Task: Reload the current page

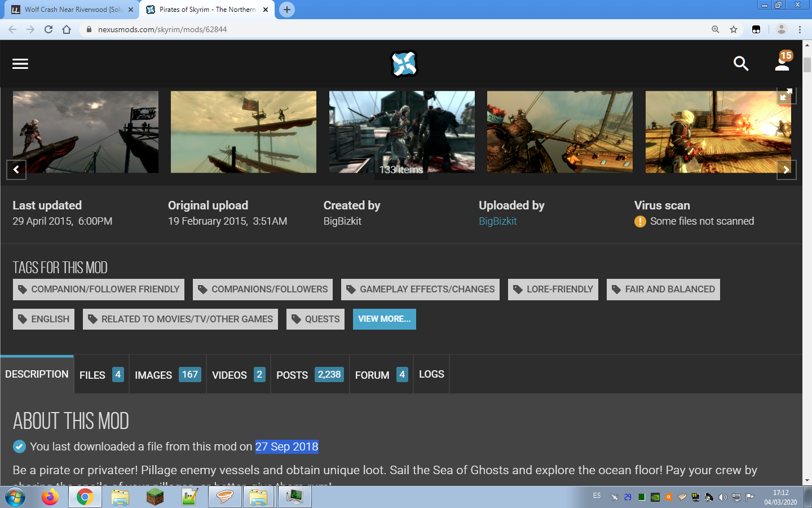Action: click(48, 29)
